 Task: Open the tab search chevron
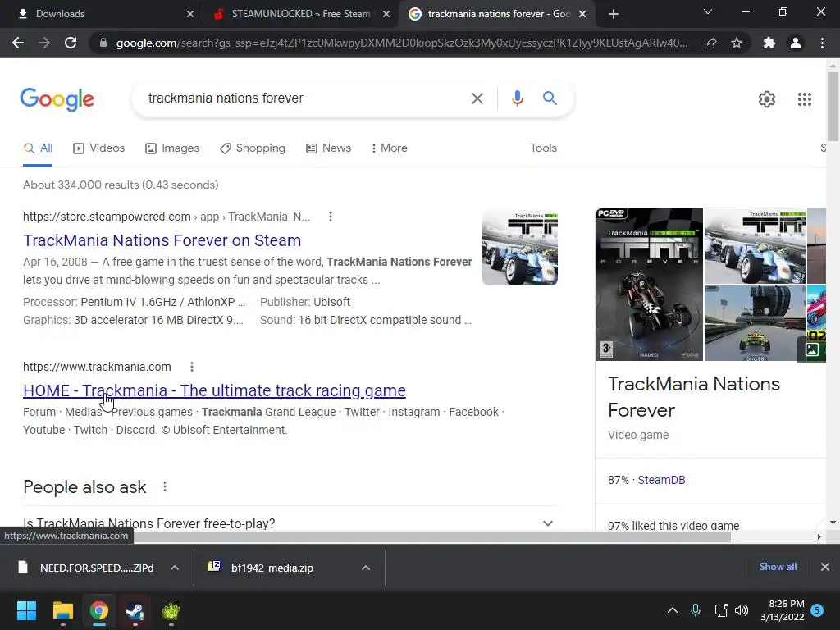708,11
